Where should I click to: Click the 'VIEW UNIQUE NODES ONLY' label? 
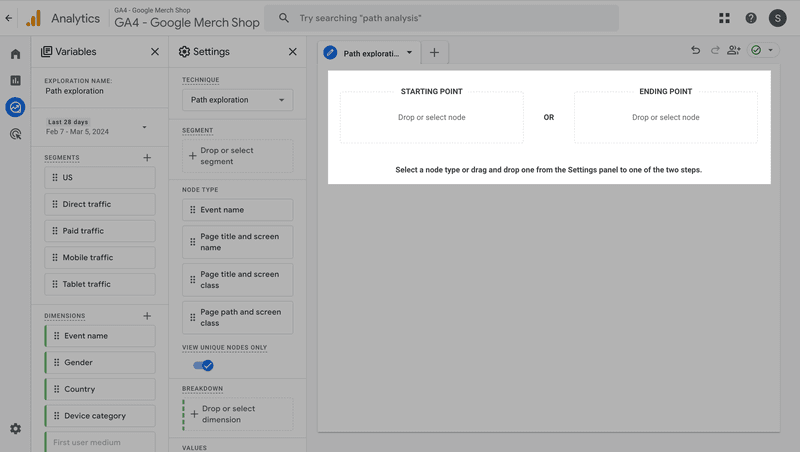coord(224,347)
